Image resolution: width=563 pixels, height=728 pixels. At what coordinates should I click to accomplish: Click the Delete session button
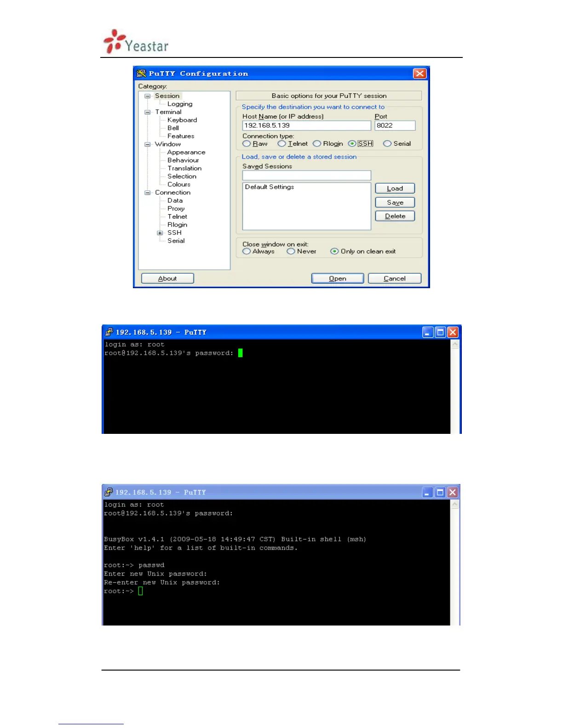point(395,216)
